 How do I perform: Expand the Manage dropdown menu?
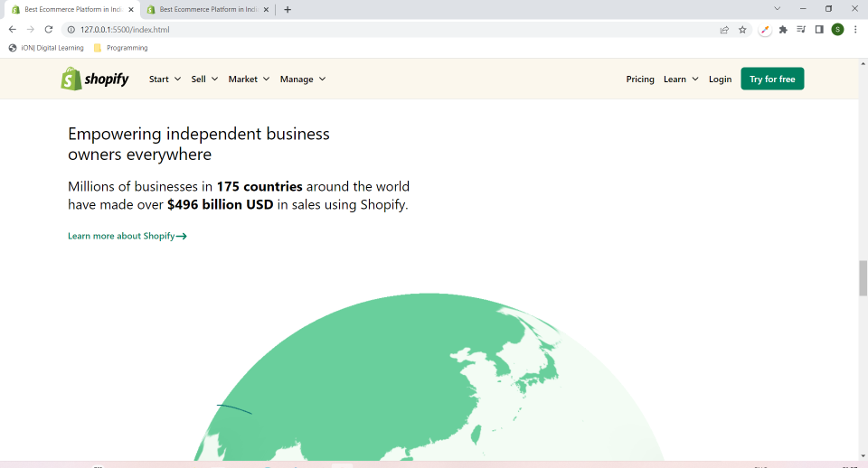click(303, 80)
